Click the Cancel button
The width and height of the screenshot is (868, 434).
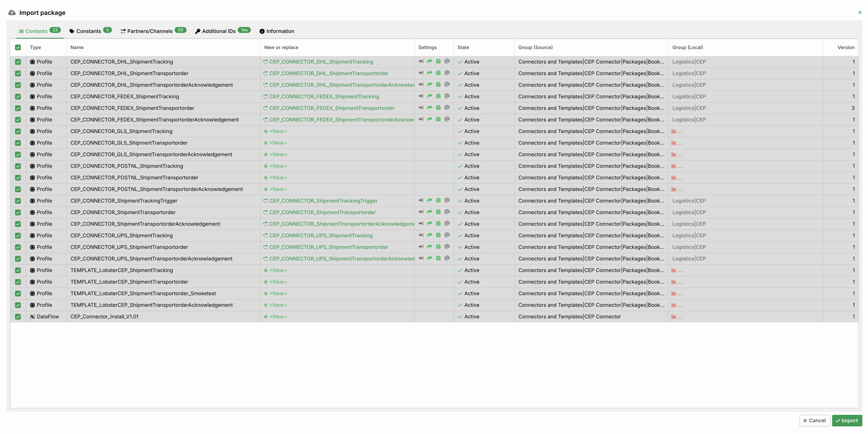point(814,421)
